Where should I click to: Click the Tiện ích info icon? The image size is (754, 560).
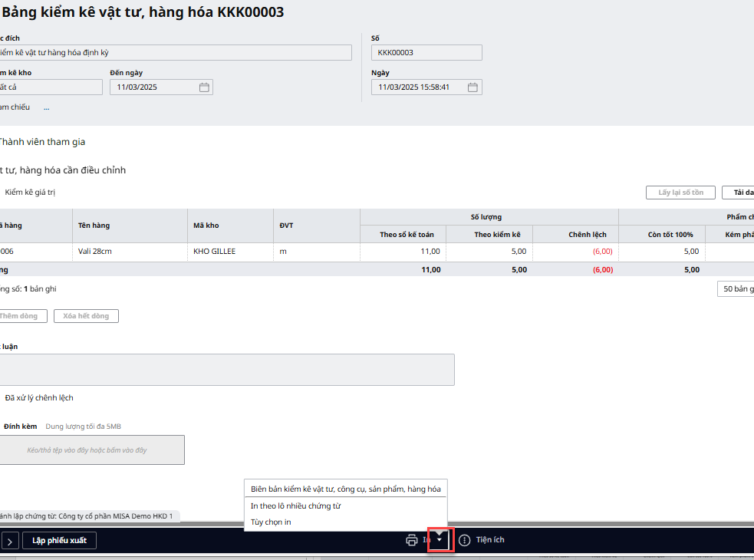pyautogui.click(x=464, y=540)
